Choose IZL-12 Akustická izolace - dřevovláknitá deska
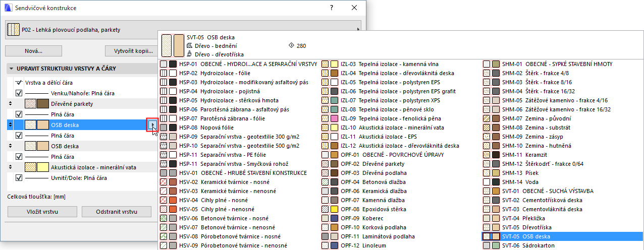644x250 pixels. click(x=401, y=146)
